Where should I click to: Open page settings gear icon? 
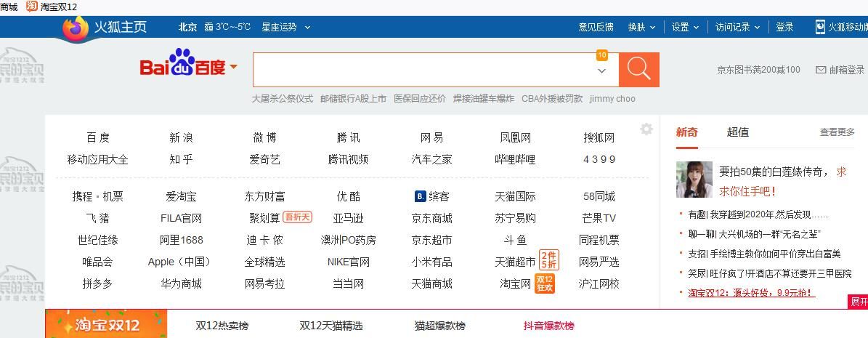click(x=646, y=129)
